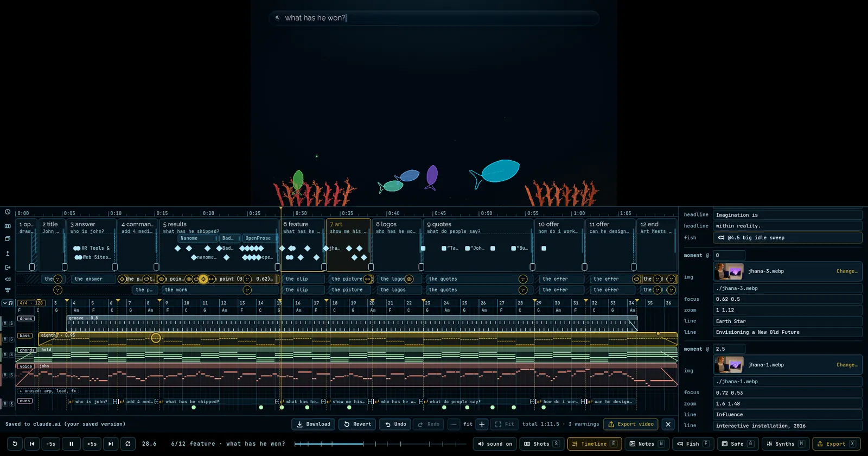The height and width of the screenshot is (456, 868).
Task: Click the clock icon left of time ruler
Action: pyautogui.click(x=8, y=212)
